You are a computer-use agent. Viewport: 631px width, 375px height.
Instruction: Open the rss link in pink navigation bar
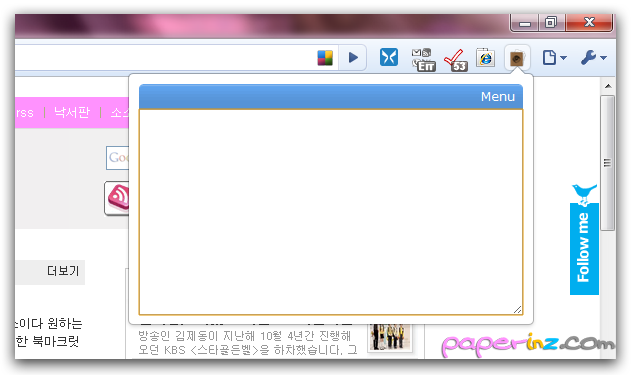point(25,113)
